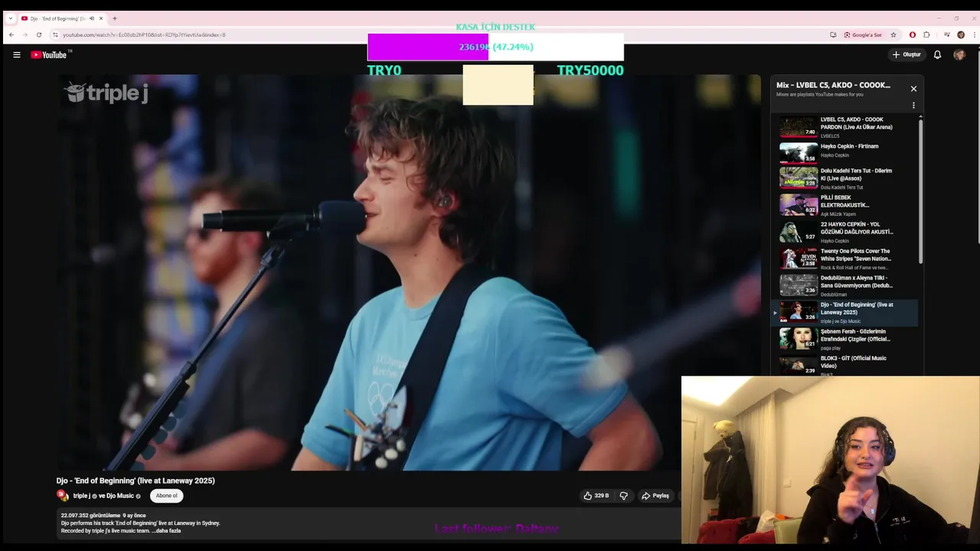The height and width of the screenshot is (551, 980).
Task: Open the YouTube account avatar menu
Action: (959, 54)
